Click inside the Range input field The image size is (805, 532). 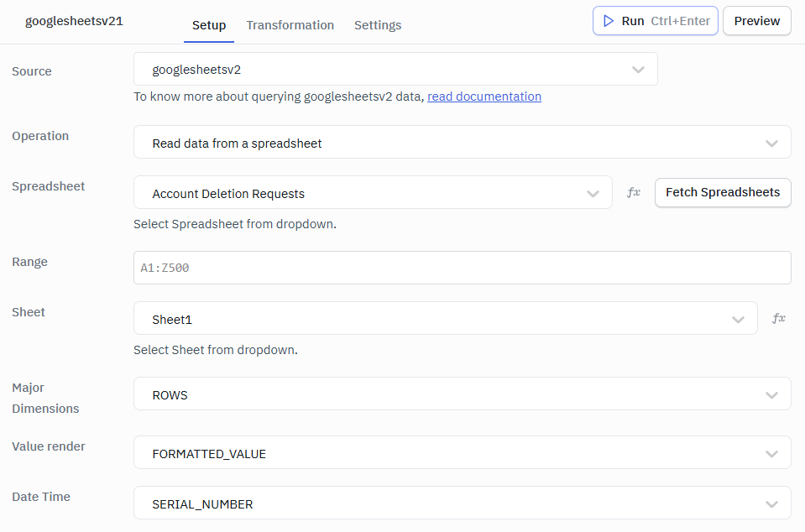(462, 268)
